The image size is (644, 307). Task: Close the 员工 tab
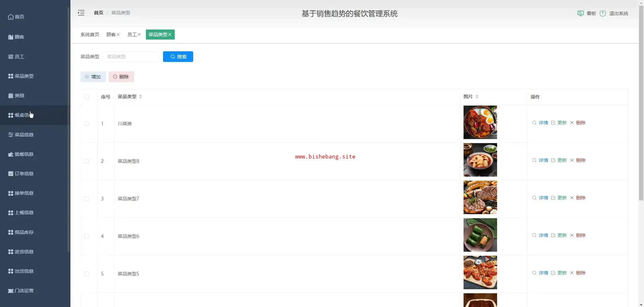click(139, 35)
